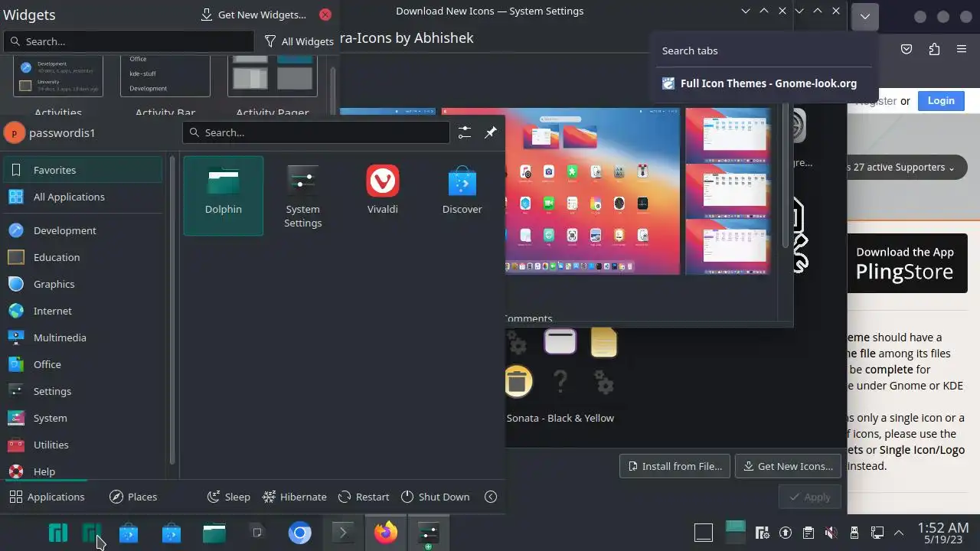Open the Utilities category
Screen dimensions: 980x551
pyautogui.click(x=83, y=445)
